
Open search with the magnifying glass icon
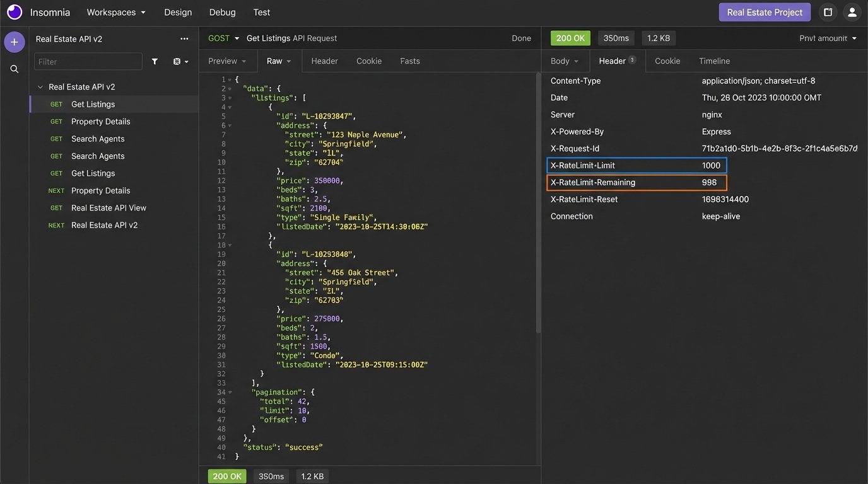(x=14, y=69)
